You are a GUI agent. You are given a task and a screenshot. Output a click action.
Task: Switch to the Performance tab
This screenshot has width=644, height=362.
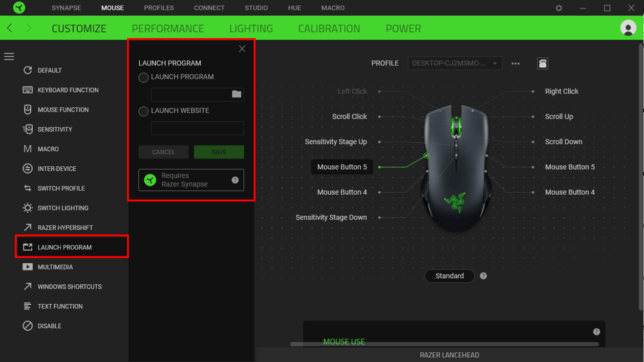168,28
